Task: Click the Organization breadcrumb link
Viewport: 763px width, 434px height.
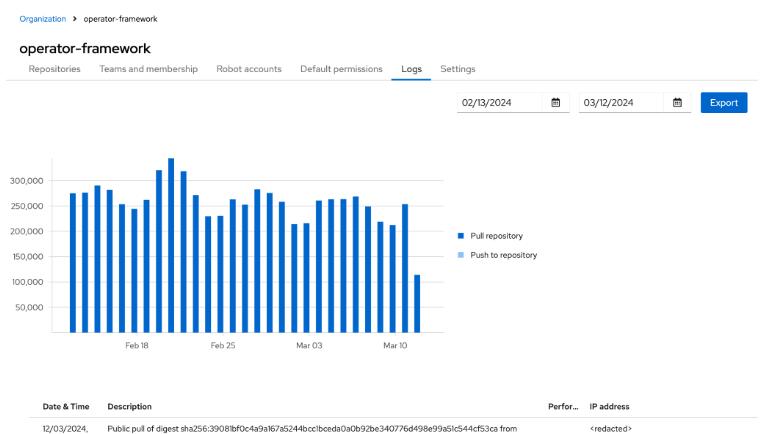Action: tap(43, 19)
